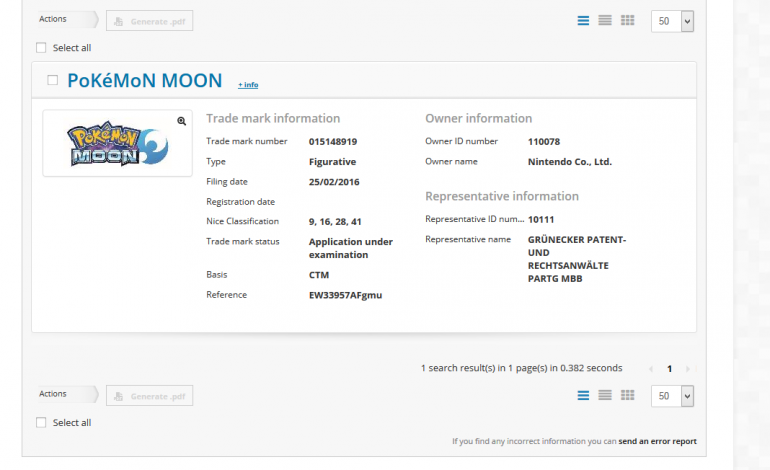The height and width of the screenshot is (470, 770).
Task: Open results-per-page 50 dropdown below results
Action: point(672,397)
